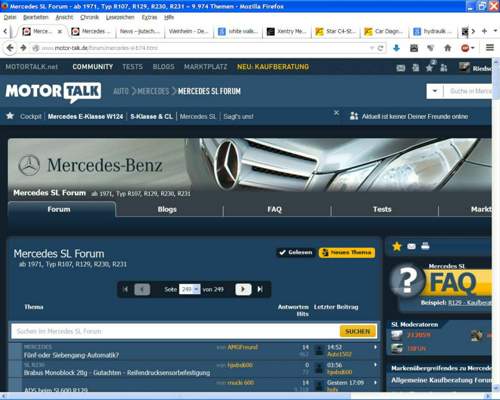Go to next page in pagination
This screenshot has height=400, width=500.
coord(243,289)
